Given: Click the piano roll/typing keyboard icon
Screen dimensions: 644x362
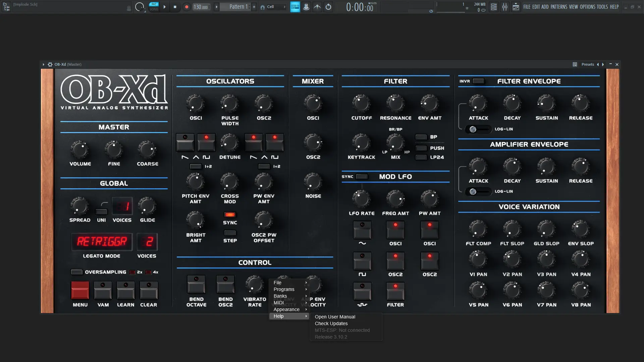Looking at the screenshot, I should (295, 7).
